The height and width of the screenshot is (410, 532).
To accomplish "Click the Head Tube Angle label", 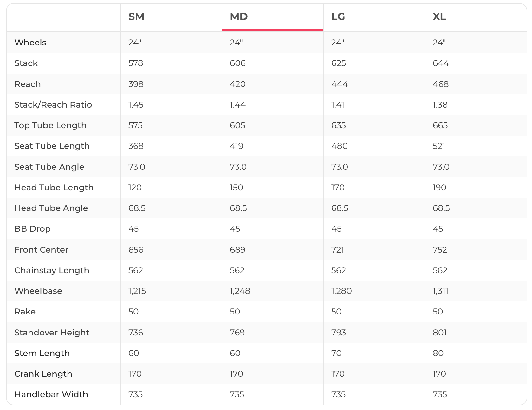I will 51,208.
